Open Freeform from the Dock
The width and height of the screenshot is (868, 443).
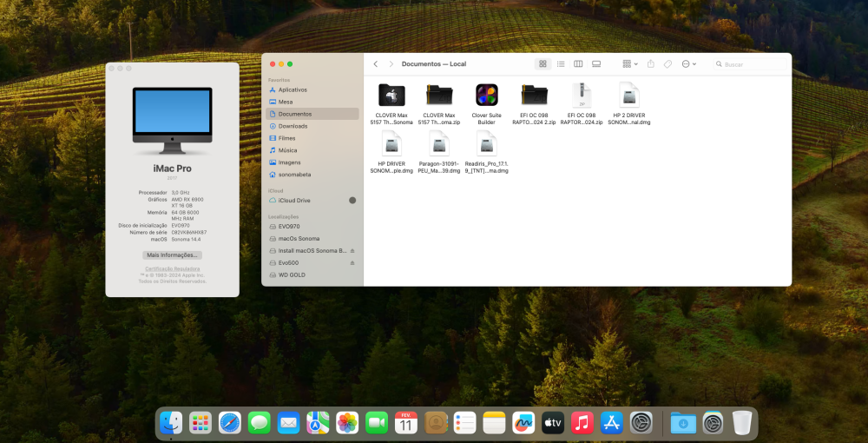(x=523, y=424)
